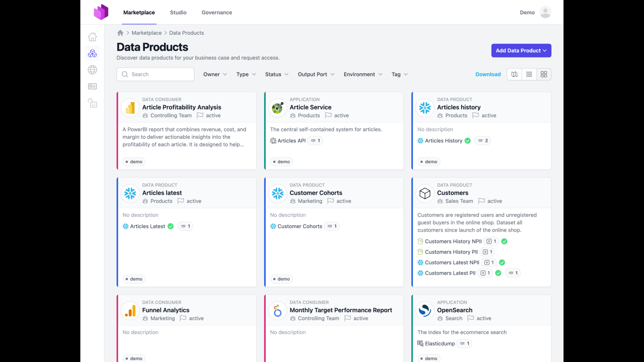Click the green check on Customers History NPII
The image size is (644, 362).
click(504, 241)
